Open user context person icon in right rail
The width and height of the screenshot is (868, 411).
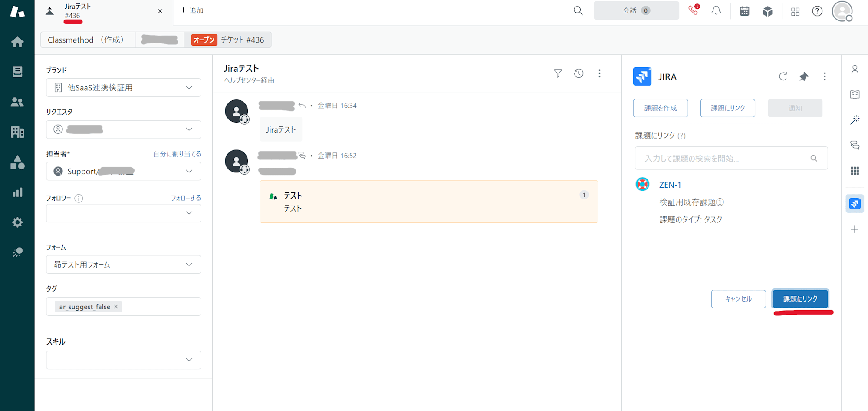855,70
